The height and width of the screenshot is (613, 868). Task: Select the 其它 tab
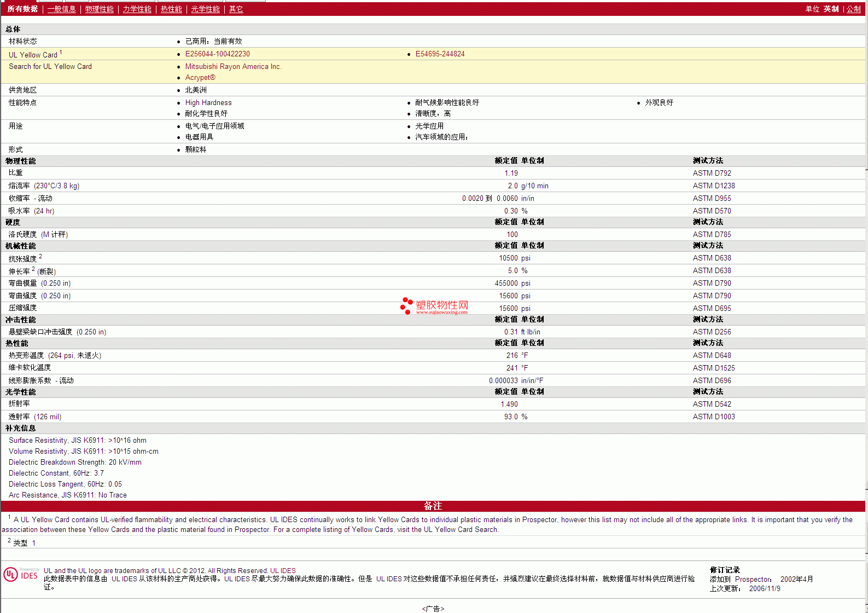(236, 9)
